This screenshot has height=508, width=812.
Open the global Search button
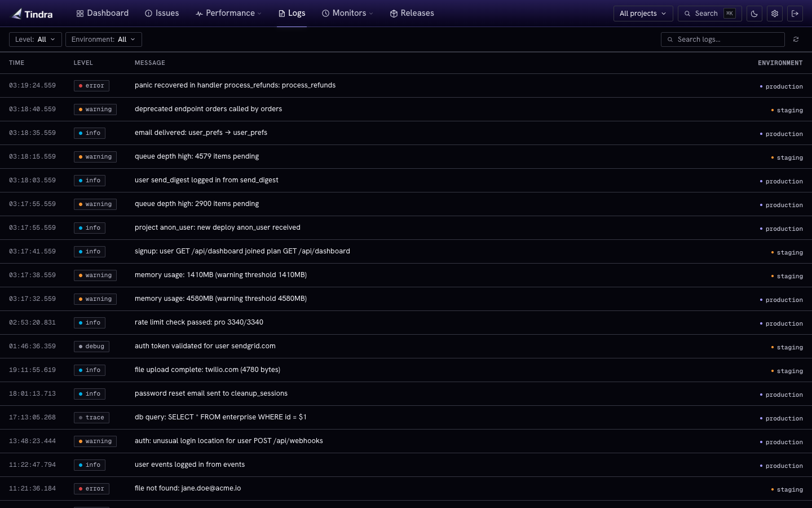coord(709,14)
